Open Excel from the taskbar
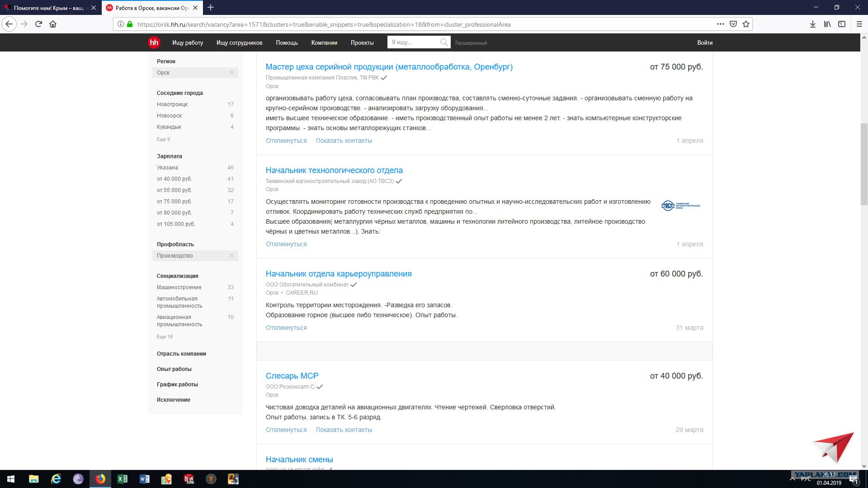 point(122,479)
